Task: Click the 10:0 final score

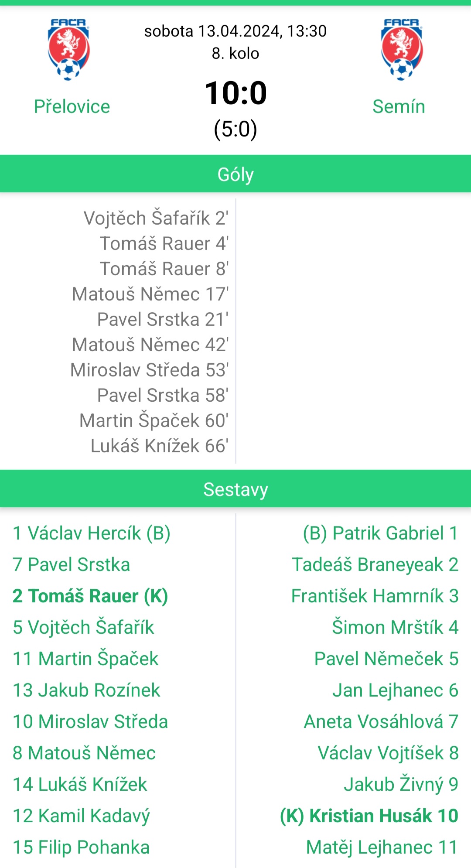Action: click(235, 93)
